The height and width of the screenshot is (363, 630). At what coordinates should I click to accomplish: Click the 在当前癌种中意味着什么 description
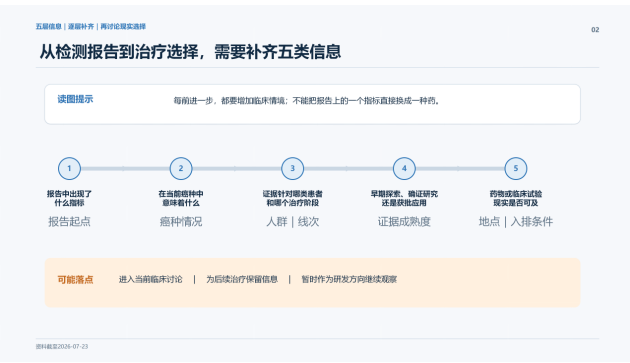tap(181, 198)
